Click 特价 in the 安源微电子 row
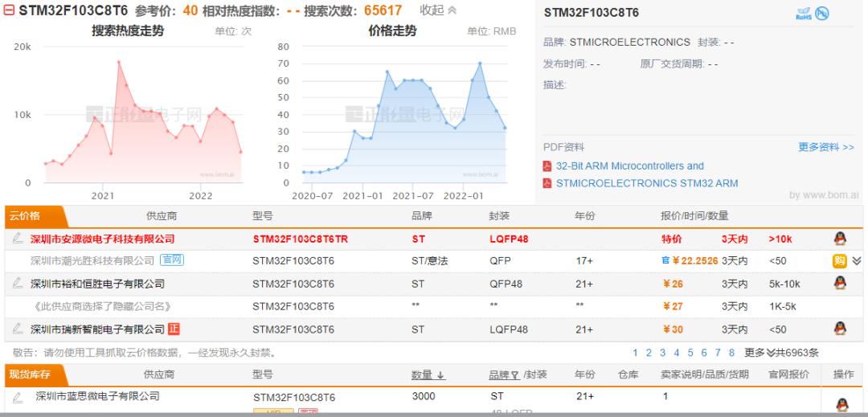 coord(671,239)
